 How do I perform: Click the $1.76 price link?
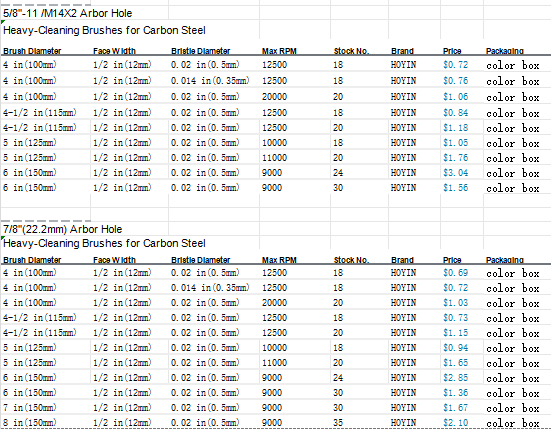click(x=455, y=158)
